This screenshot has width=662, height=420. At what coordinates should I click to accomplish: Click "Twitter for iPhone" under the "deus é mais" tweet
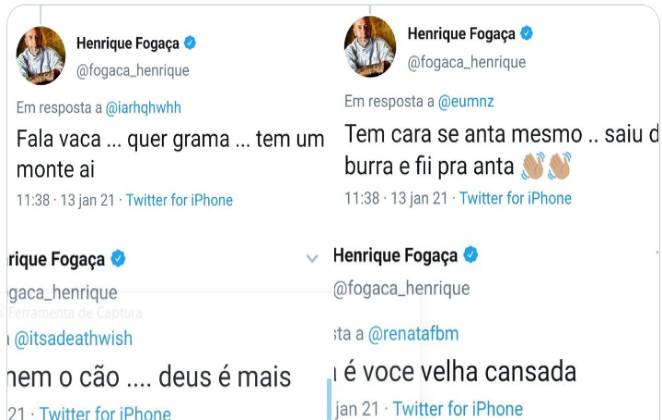click(x=105, y=413)
